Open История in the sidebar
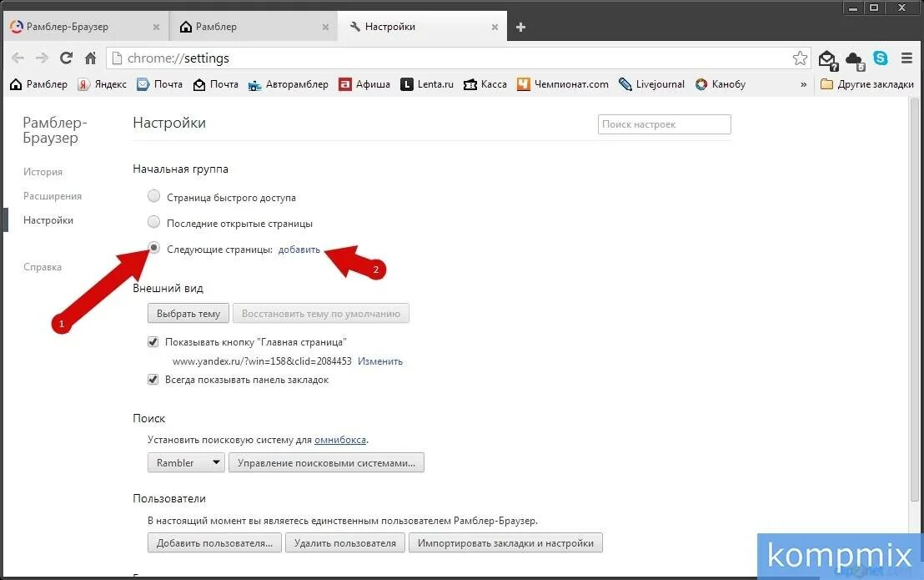This screenshot has width=924, height=580. 43,172
